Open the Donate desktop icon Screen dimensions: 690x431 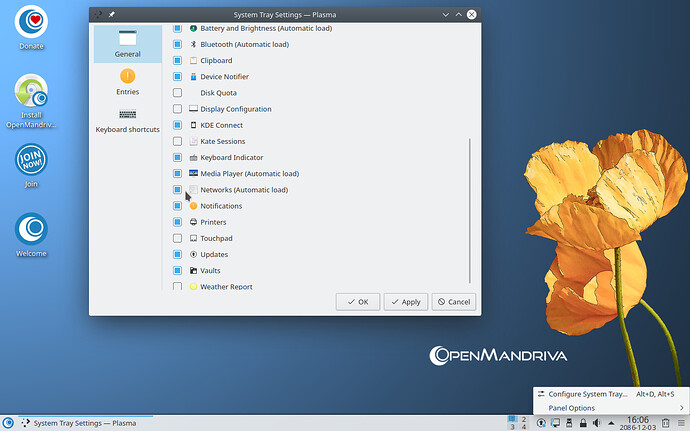pyautogui.click(x=31, y=27)
